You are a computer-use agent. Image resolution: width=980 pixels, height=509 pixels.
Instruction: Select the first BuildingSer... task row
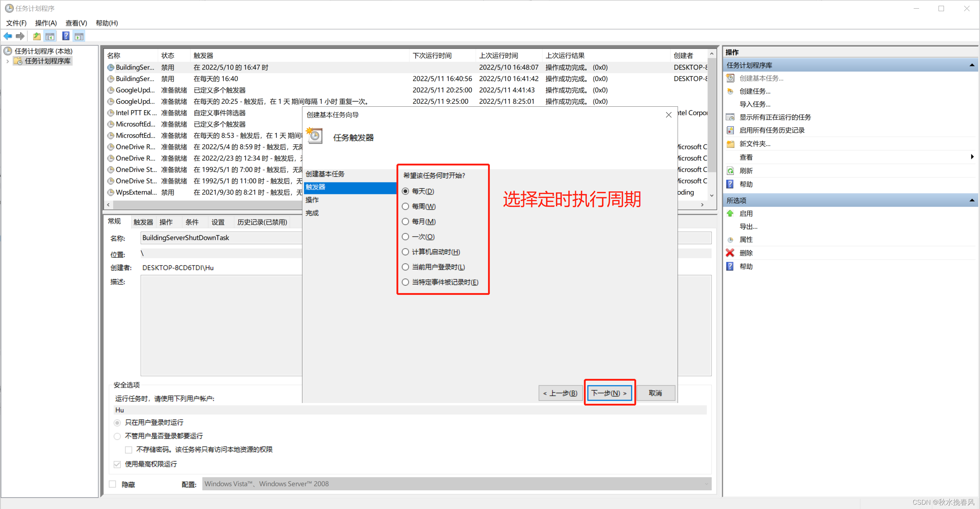(405, 67)
